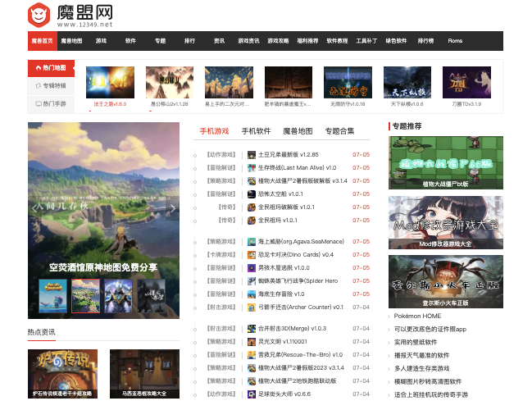The width and height of the screenshot is (532, 410).
Task: Click the 男孩木屋逃脱 app icon
Action: pyautogui.click(x=252, y=268)
